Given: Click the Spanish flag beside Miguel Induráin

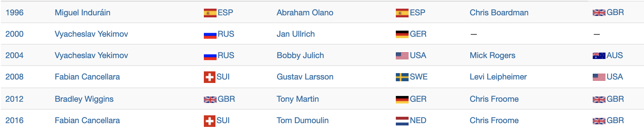Looking at the screenshot, I should [x=210, y=13].
